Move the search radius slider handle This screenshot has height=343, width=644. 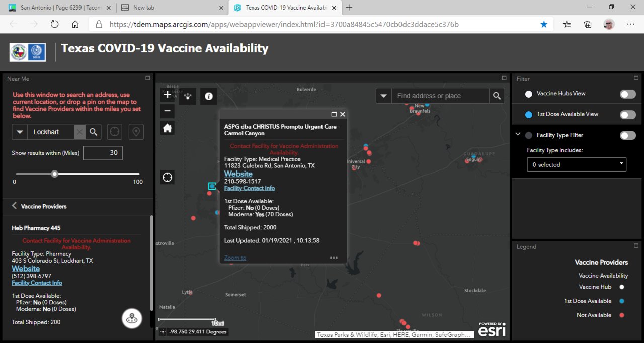pyautogui.click(x=54, y=174)
